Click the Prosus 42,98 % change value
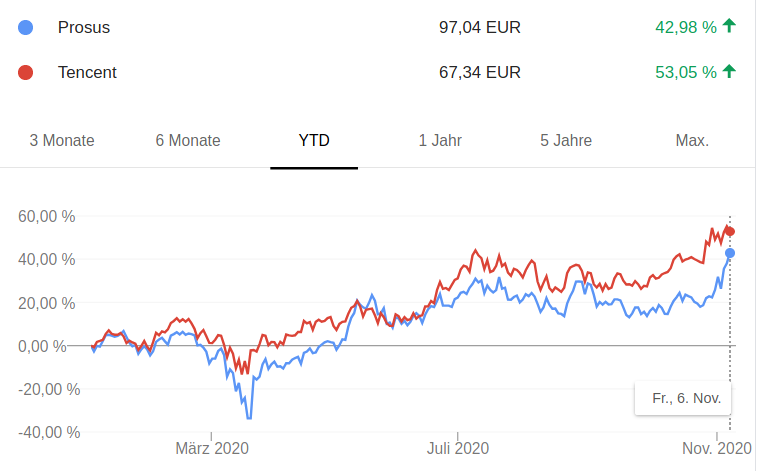The height and width of the screenshot is (471, 757). coord(686,27)
